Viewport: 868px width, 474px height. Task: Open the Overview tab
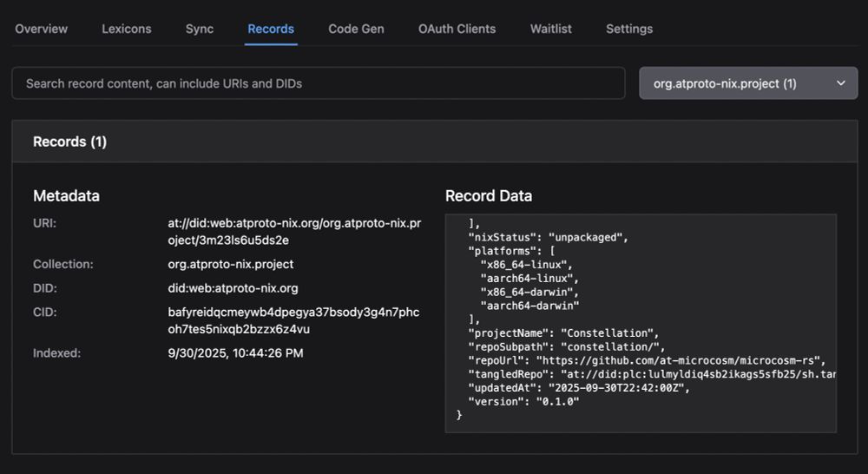(x=41, y=29)
